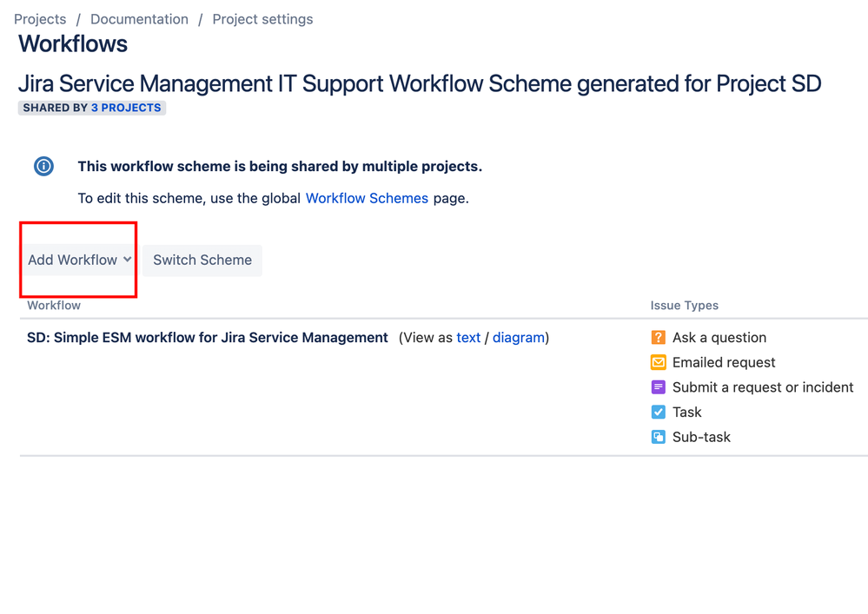Select Submit a request or incident text
Image resolution: width=868 pixels, height=614 pixels.
point(763,387)
